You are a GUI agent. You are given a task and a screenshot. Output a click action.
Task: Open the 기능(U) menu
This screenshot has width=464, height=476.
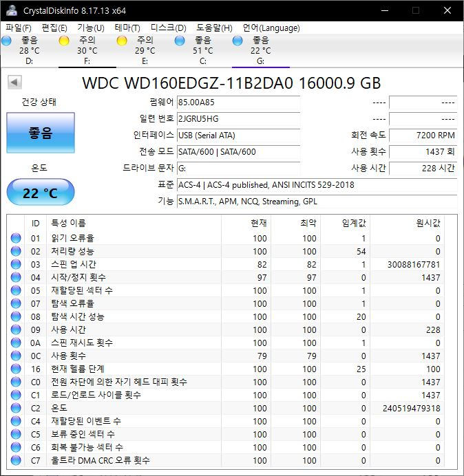point(91,28)
